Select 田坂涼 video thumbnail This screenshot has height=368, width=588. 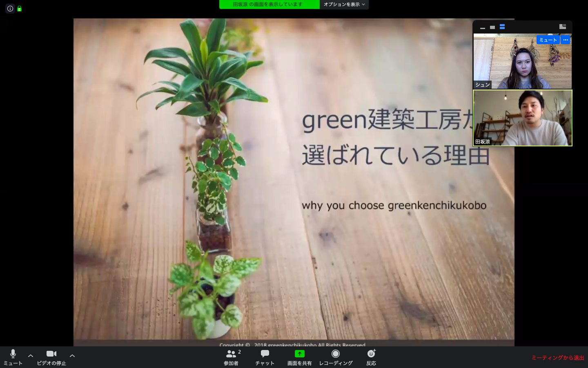(x=523, y=118)
